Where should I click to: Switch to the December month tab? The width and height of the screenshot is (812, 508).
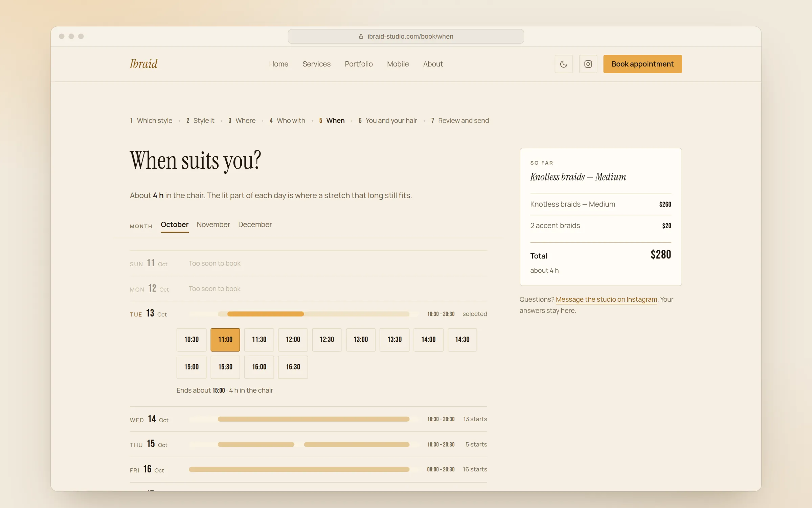click(255, 225)
